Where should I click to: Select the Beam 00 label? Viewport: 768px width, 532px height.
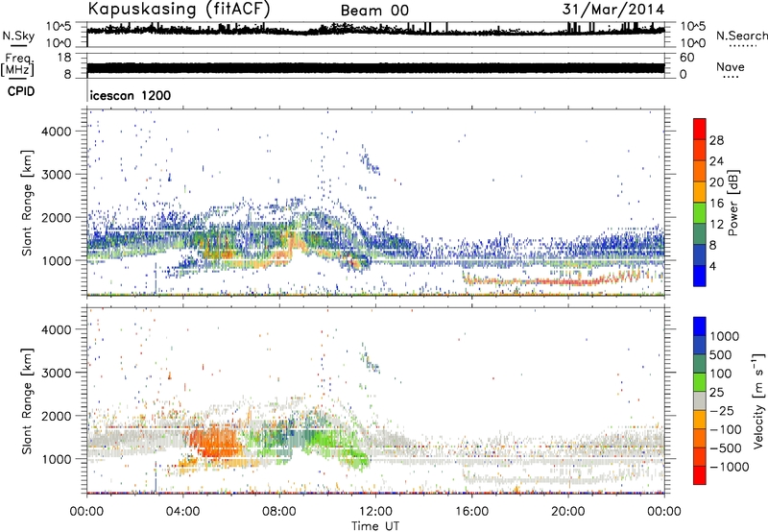[x=374, y=11]
